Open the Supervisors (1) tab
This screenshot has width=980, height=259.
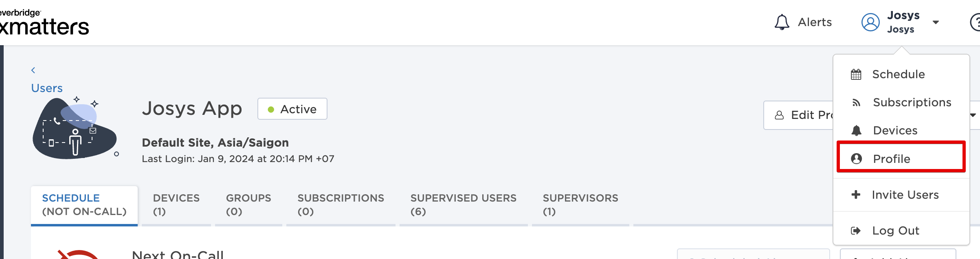click(x=580, y=204)
